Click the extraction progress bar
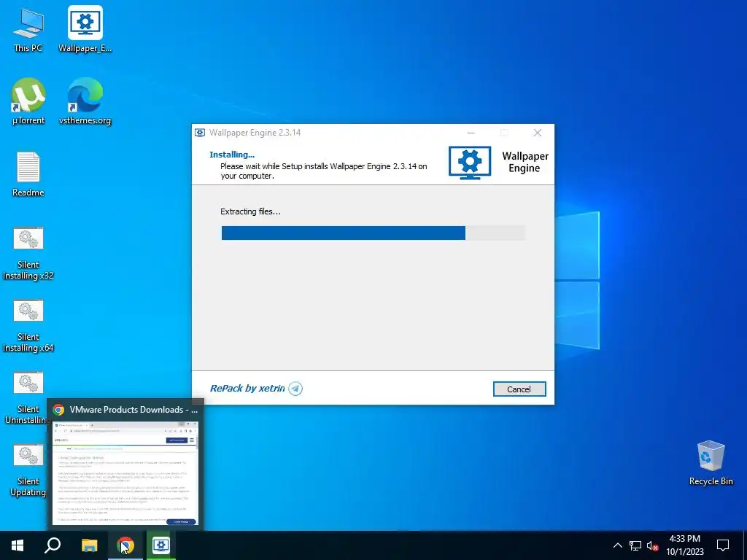Image resolution: width=747 pixels, height=560 pixels. pyautogui.click(x=373, y=233)
